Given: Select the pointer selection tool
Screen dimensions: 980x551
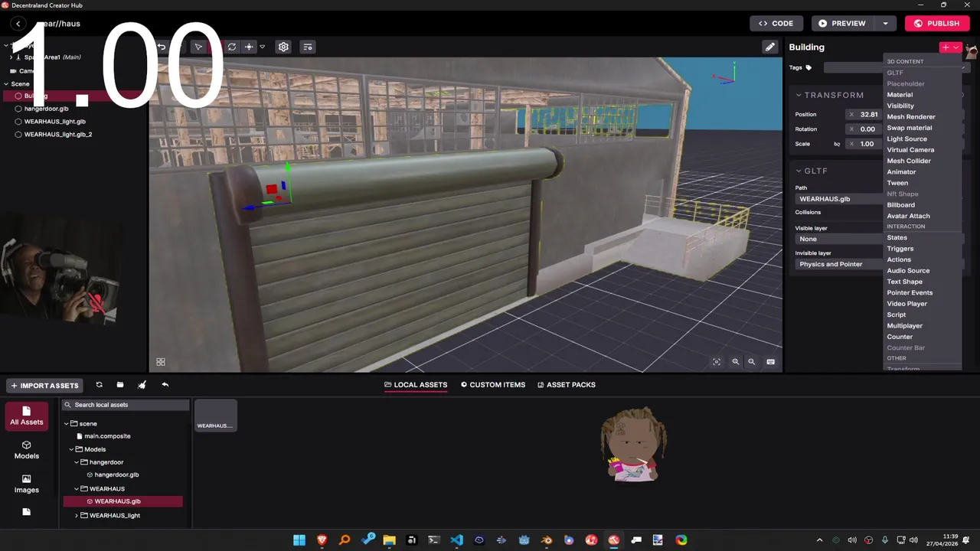Looking at the screenshot, I should click(198, 47).
